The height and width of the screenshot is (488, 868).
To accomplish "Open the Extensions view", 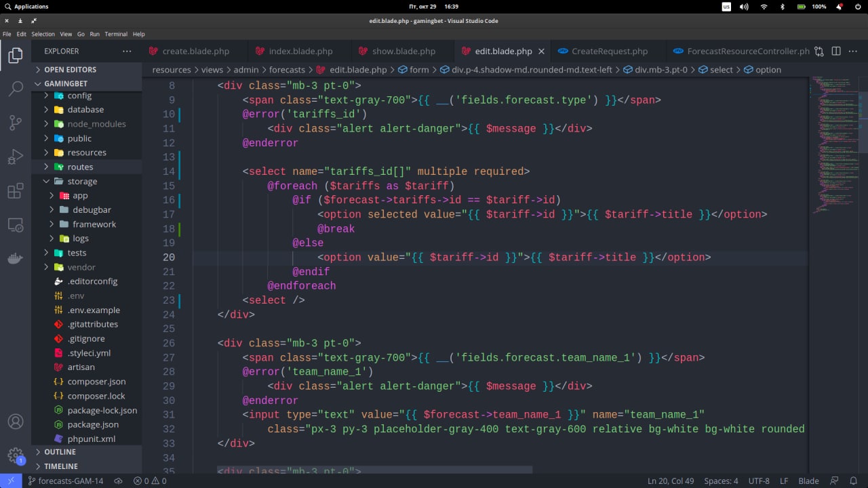I will (15, 191).
